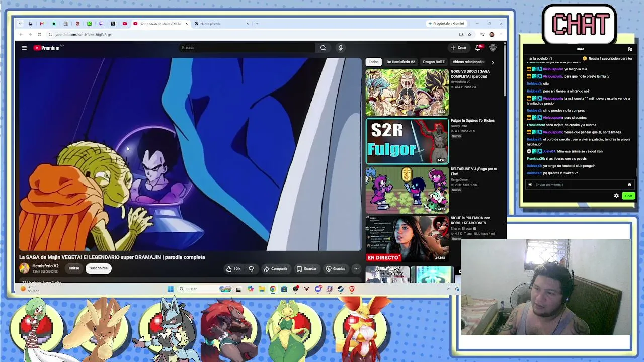The width and height of the screenshot is (644, 362).
Task: Switch to the Nueva pestaña tab
Action: [221, 24]
